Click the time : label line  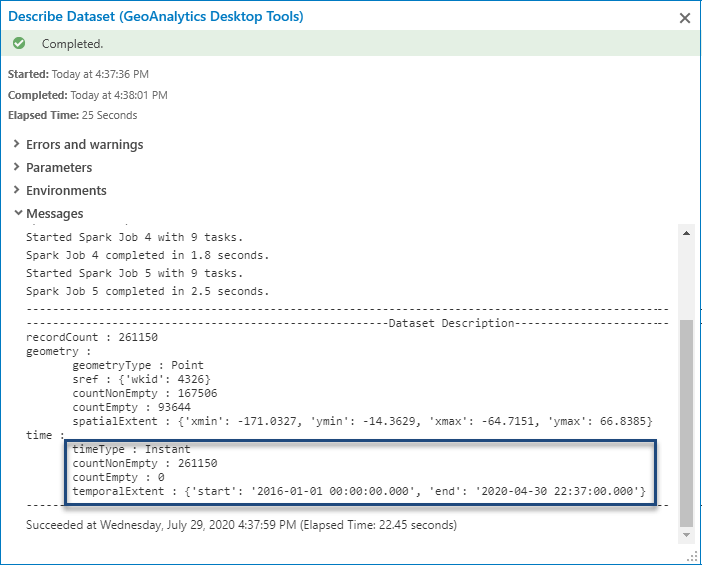45,435
